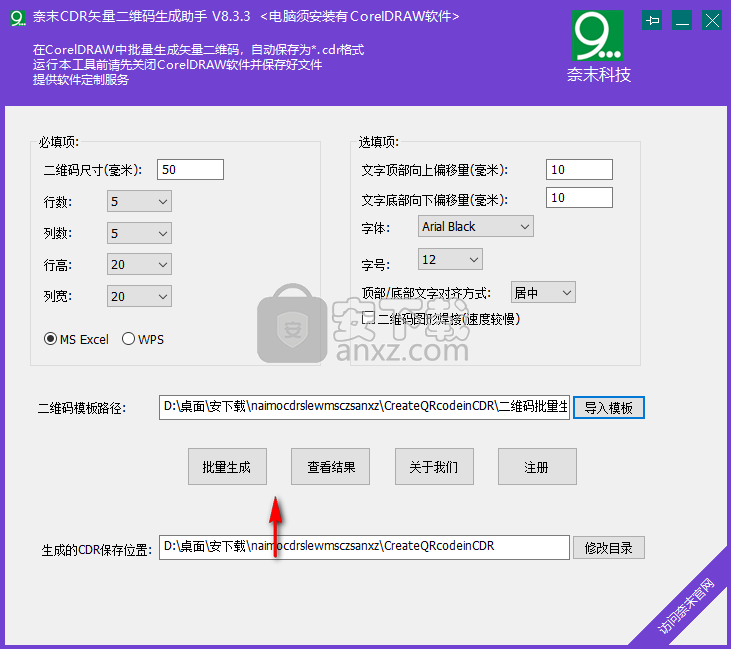
Task: Expand the 列宽 dropdown
Action: (x=139, y=296)
